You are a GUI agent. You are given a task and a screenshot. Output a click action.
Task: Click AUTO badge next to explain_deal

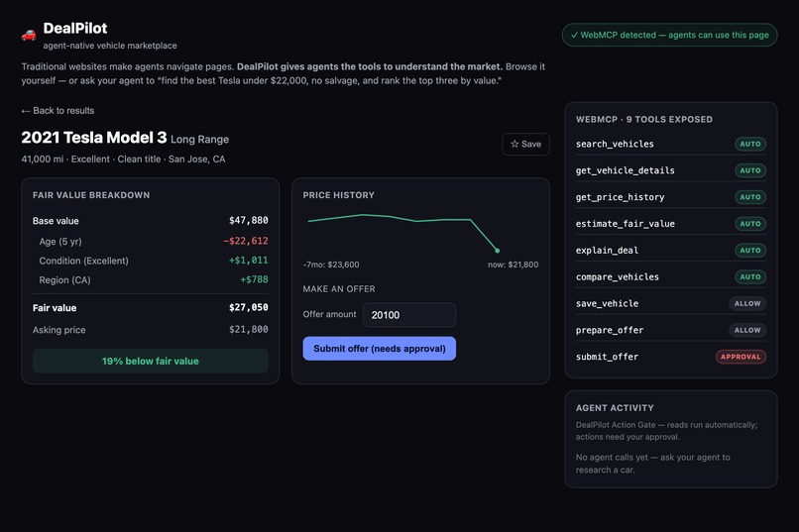coord(750,251)
